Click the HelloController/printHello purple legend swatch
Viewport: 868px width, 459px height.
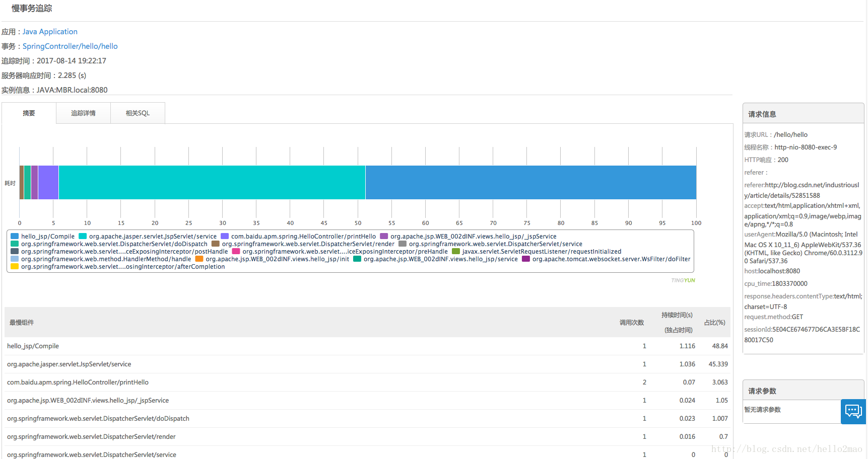click(x=225, y=236)
